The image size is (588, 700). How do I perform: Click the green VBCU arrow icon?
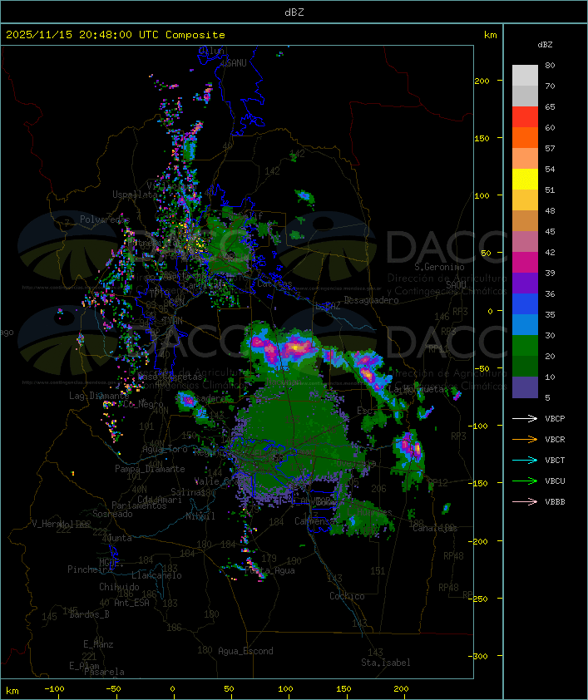click(525, 481)
